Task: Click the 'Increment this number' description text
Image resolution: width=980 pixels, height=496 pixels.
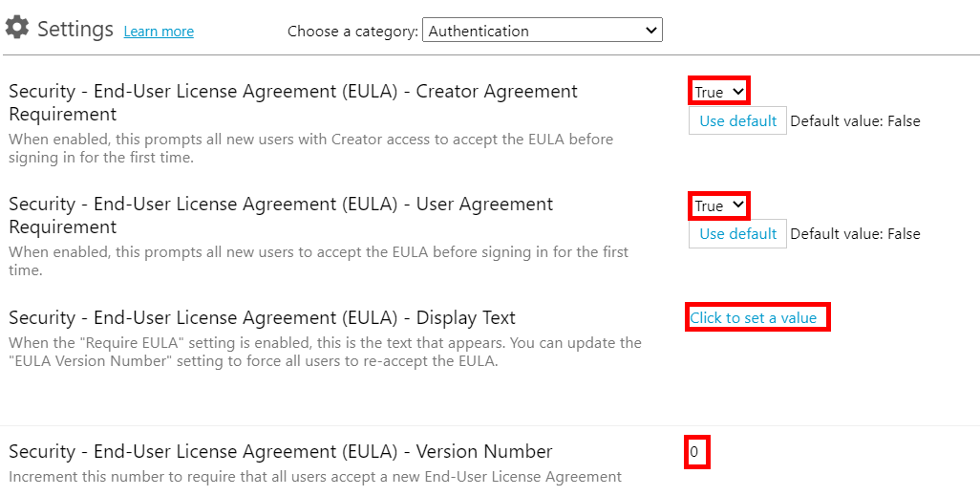Action: pos(315,476)
